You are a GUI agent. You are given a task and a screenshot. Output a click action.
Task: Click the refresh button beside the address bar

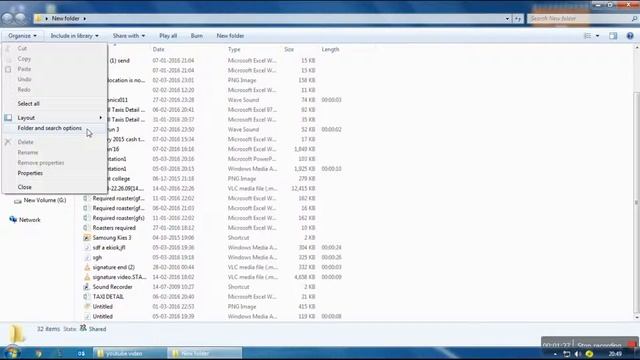[x=518, y=18]
